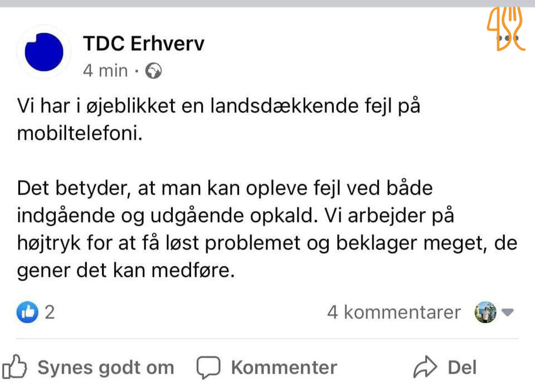Open the three-dots post options menu
Screen dimensions: 535x392
508,38
